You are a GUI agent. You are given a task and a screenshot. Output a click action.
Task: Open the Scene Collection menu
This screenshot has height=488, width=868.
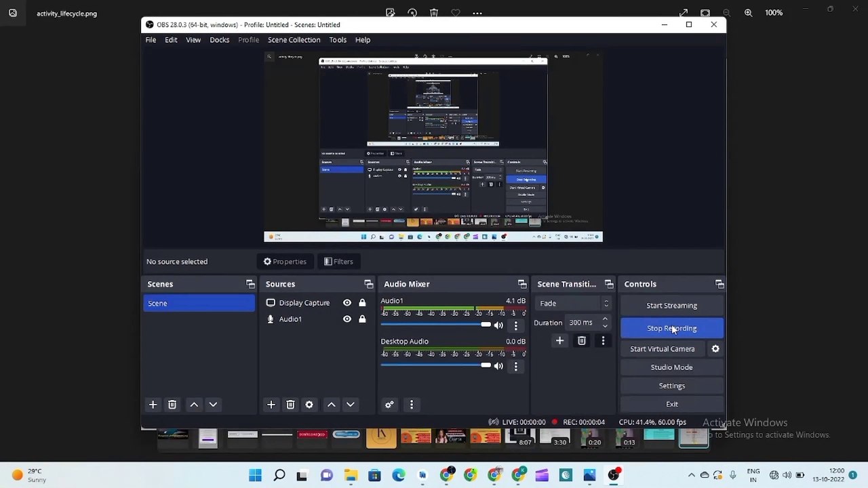point(294,40)
